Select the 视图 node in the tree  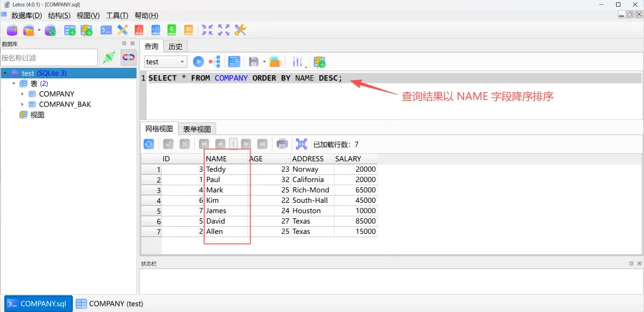(x=38, y=115)
